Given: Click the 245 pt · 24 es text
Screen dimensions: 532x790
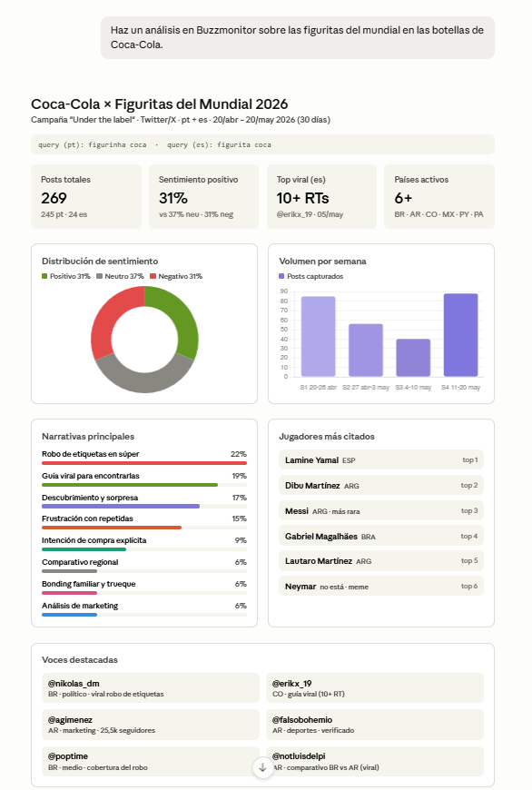Looking at the screenshot, I should (64, 214).
